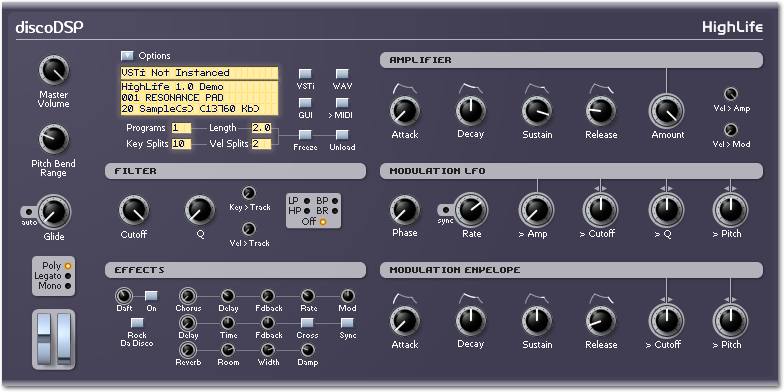This screenshot has height=392, width=784.
Task: Click the Reverb knob
Action: [188, 349]
